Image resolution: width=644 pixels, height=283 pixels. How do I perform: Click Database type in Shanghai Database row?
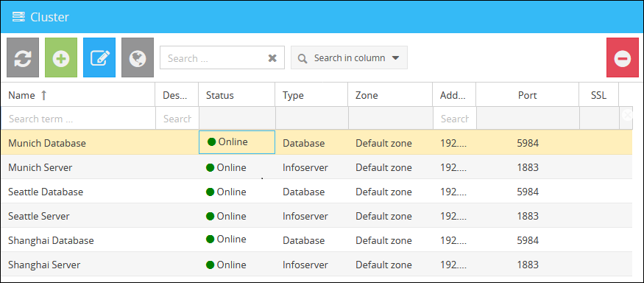tap(303, 240)
